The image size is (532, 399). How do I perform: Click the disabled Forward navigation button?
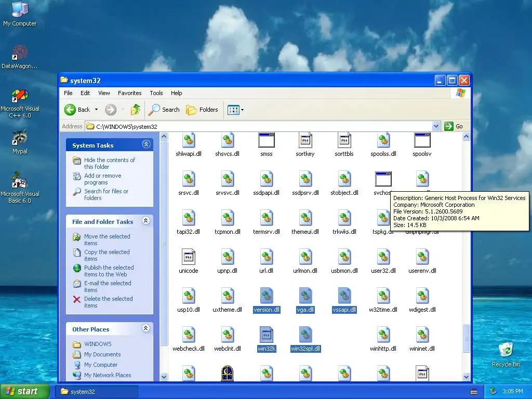click(111, 110)
